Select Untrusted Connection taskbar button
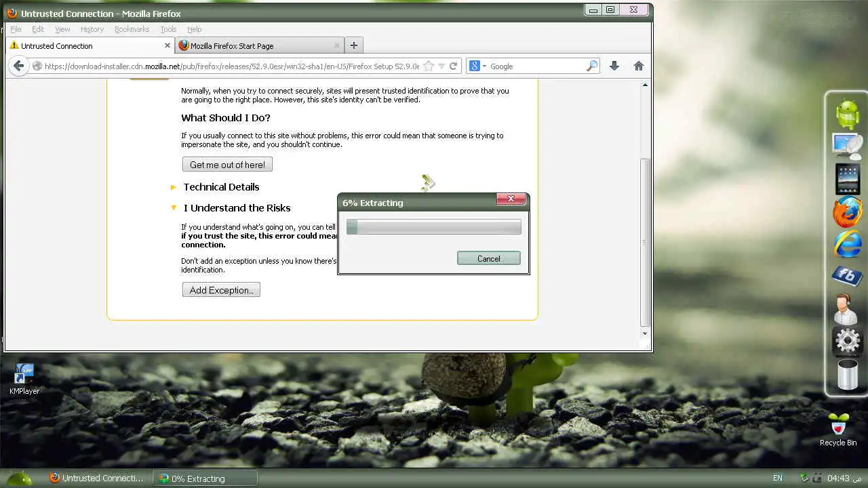This screenshot has width=868, height=488. pyautogui.click(x=97, y=478)
